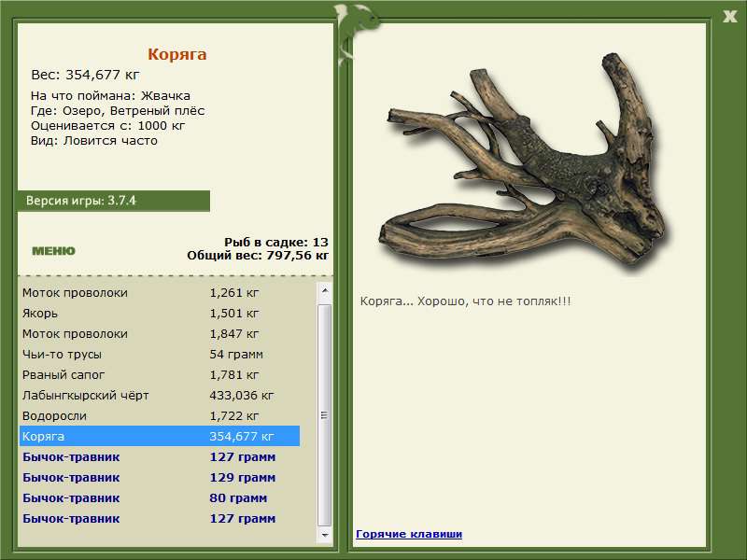The width and height of the screenshot is (747, 560).
Task: Select the highlighted Коряга row
Action: (x=159, y=437)
